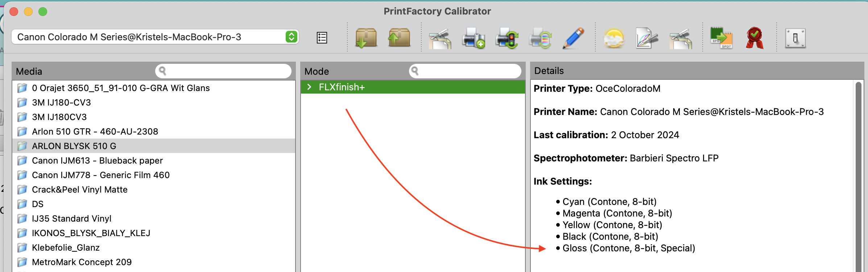Click folder icon of 'MetroMark Concept 209'
868x272 pixels.
pos(22,262)
